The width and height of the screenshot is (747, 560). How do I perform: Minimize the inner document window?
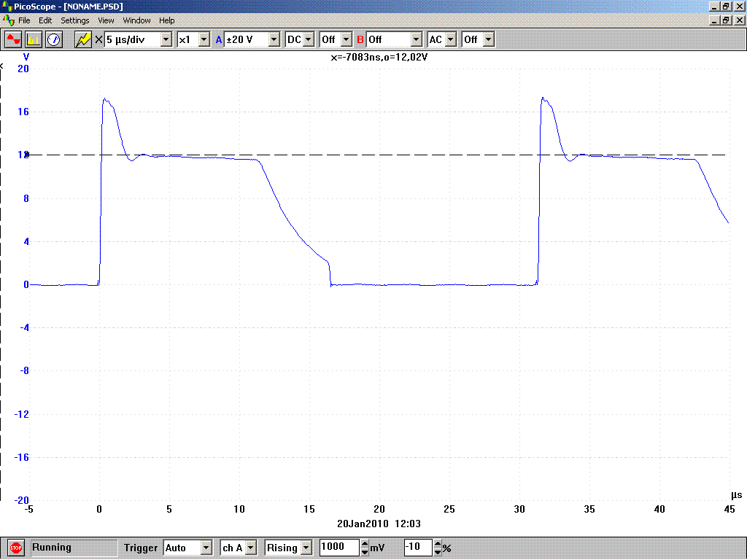tap(714, 20)
